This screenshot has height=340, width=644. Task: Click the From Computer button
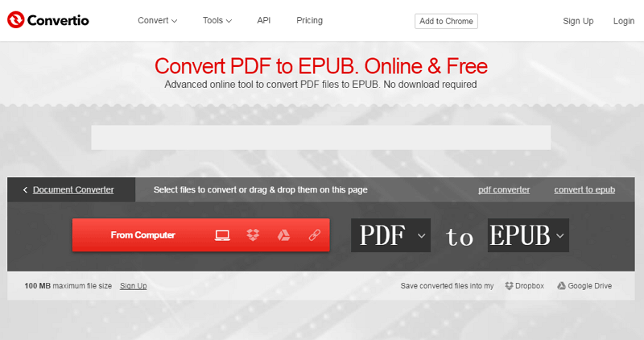(x=200, y=235)
